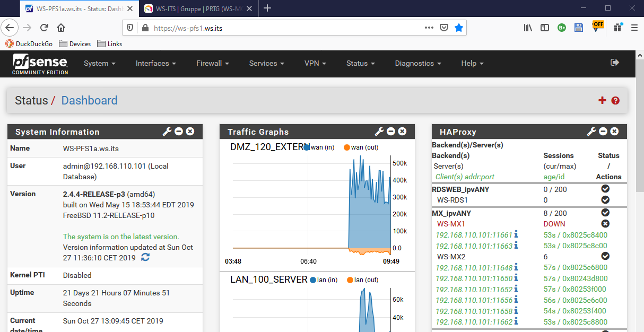Show info for client 192.168.110.101:11650

pyautogui.click(x=516, y=278)
